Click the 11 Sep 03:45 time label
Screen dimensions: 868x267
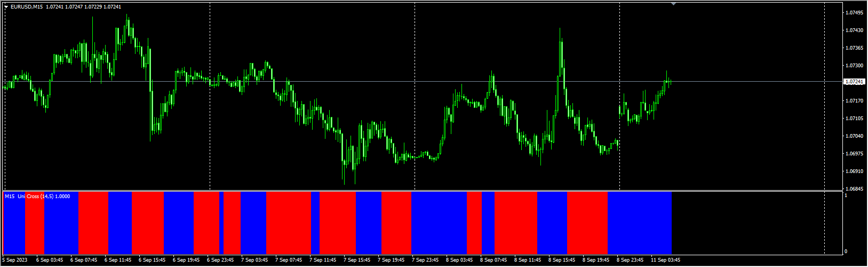tap(665, 261)
